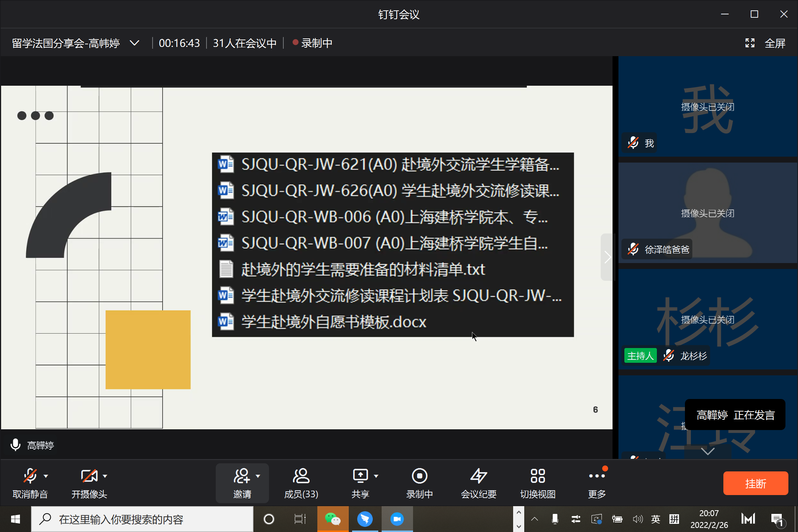Image resolution: width=798 pixels, height=532 pixels.
Task: Click the 成员(33) members icon
Action: point(301,477)
